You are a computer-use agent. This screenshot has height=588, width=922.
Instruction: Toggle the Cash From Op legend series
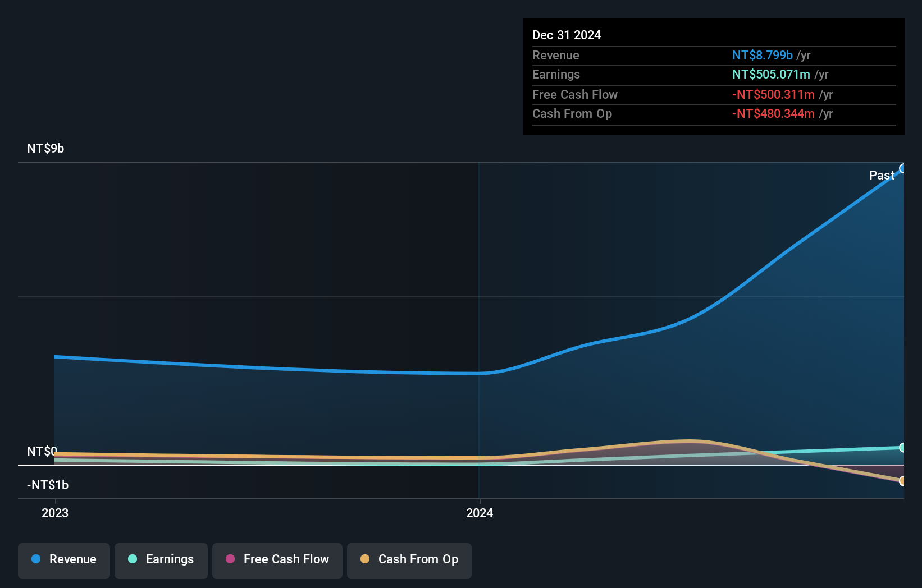409,561
